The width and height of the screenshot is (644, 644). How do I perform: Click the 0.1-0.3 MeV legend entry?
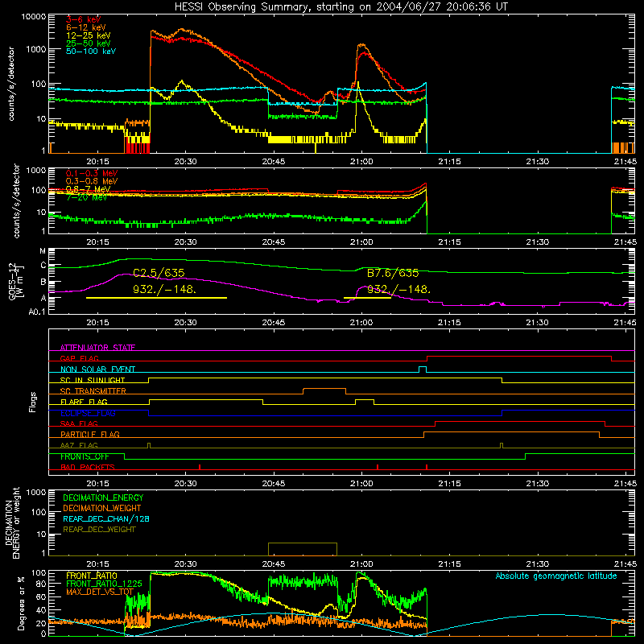tap(92, 173)
